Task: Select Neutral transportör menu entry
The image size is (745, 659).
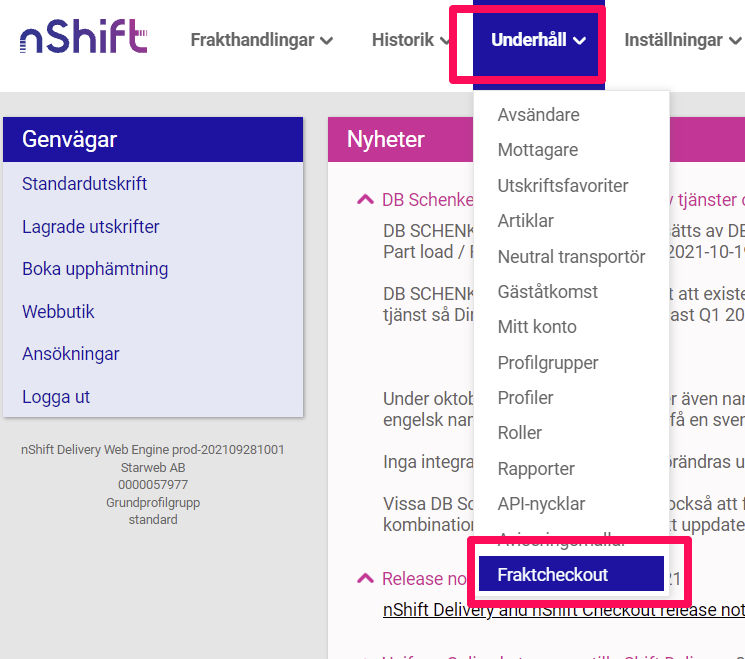Action: click(571, 257)
